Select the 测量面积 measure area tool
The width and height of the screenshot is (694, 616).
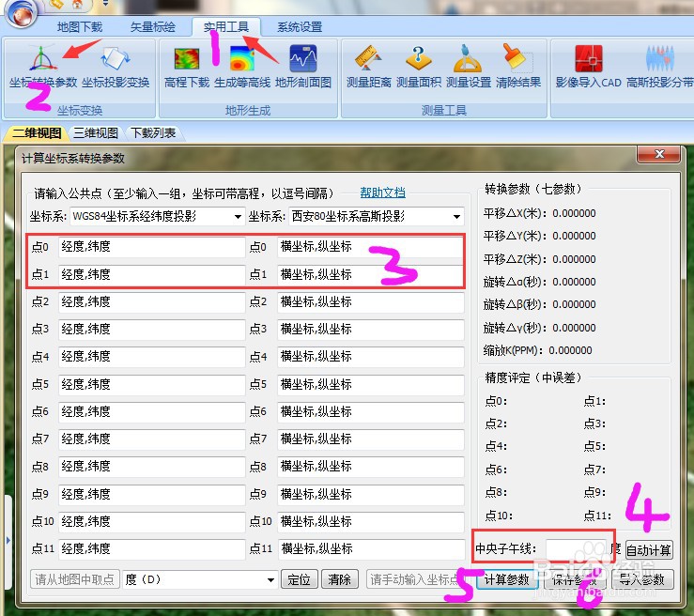pos(419,67)
